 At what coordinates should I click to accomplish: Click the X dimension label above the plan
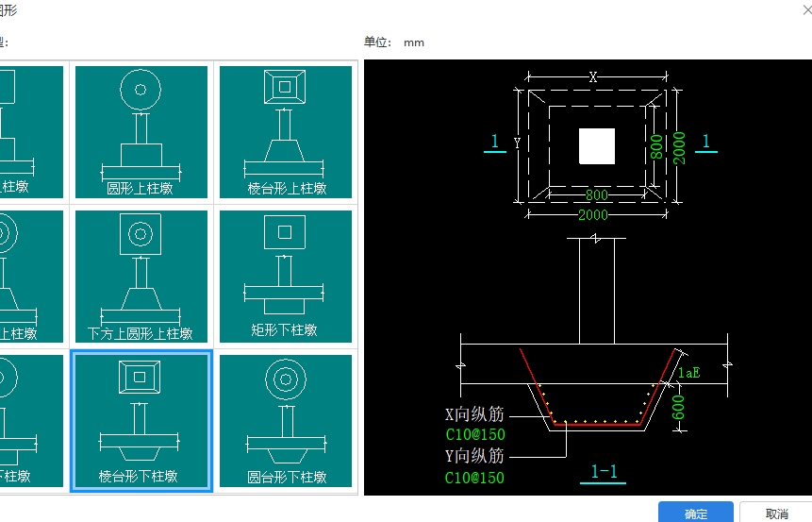593,77
